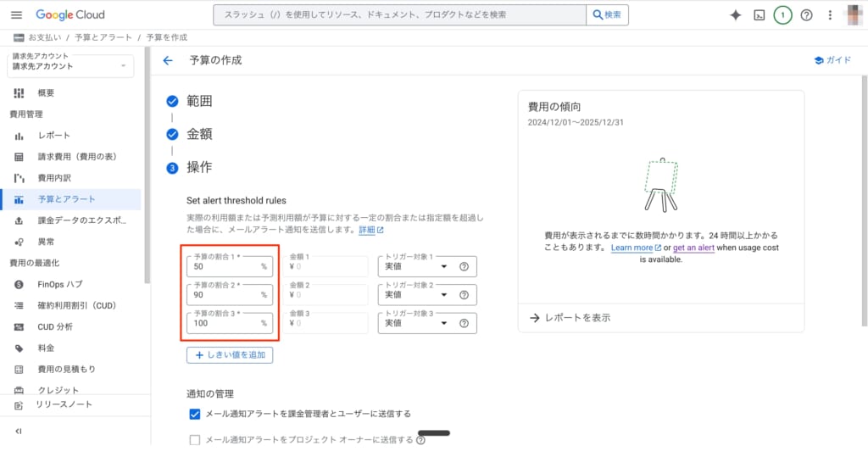Click お支払い in the breadcrumb

[x=45, y=37]
